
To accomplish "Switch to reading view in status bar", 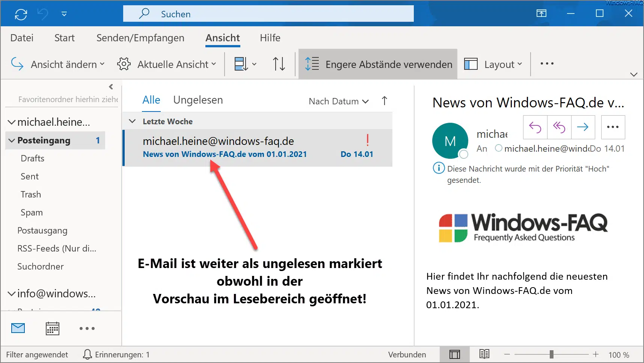I will (484, 354).
